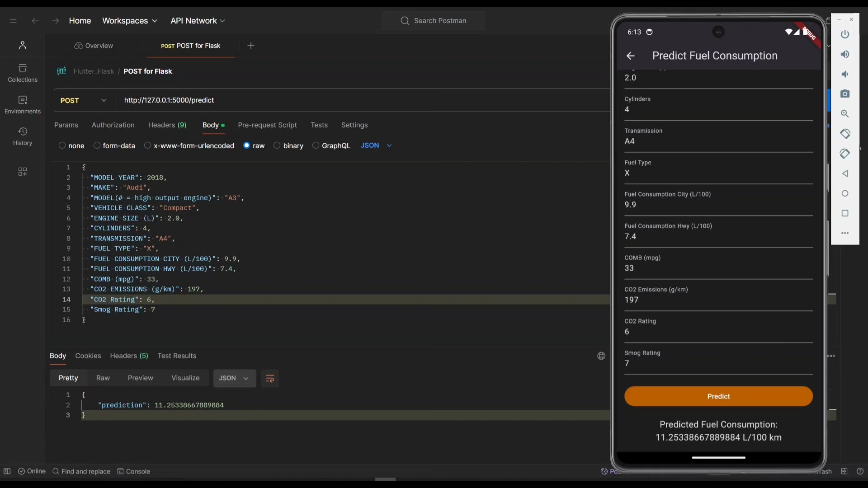Viewport: 868px width, 488px height.
Task: Open the History sidebar panel
Action: (23, 136)
